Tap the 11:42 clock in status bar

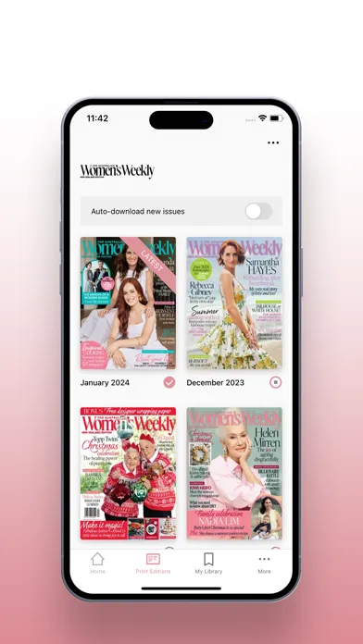point(97,118)
